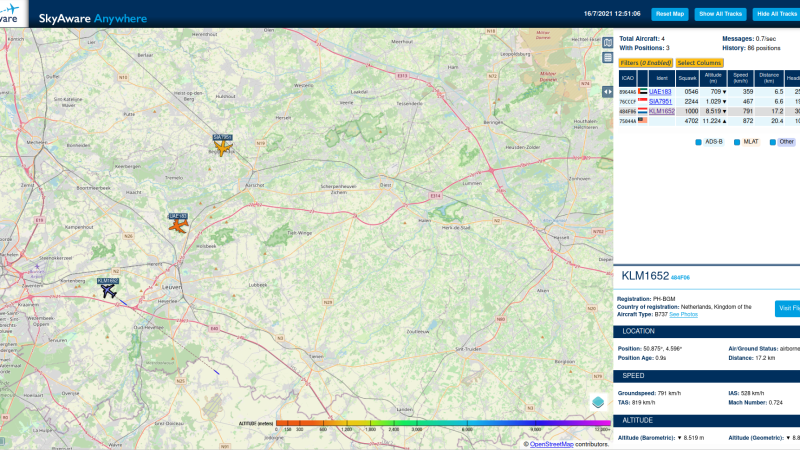Sort table by Altitude column header
800x450 pixels.
pos(713,78)
